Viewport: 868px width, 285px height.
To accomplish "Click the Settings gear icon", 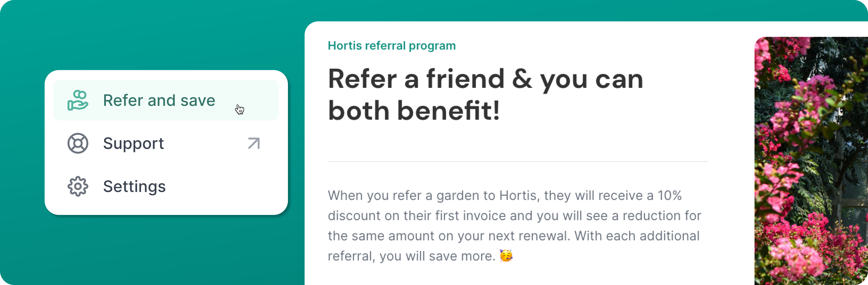I will [78, 186].
